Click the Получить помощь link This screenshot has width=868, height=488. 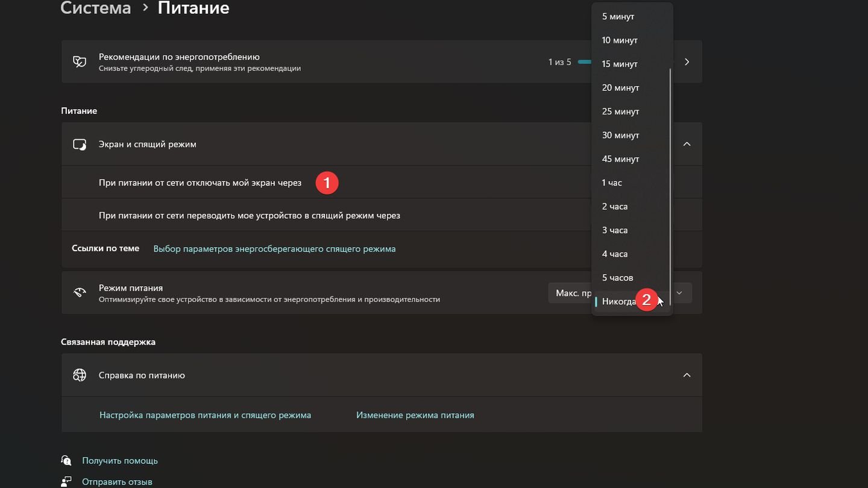tap(120, 461)
